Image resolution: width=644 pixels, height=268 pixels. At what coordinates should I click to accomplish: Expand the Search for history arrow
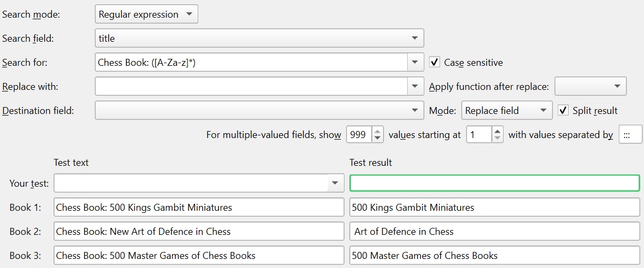coord(415,63)
